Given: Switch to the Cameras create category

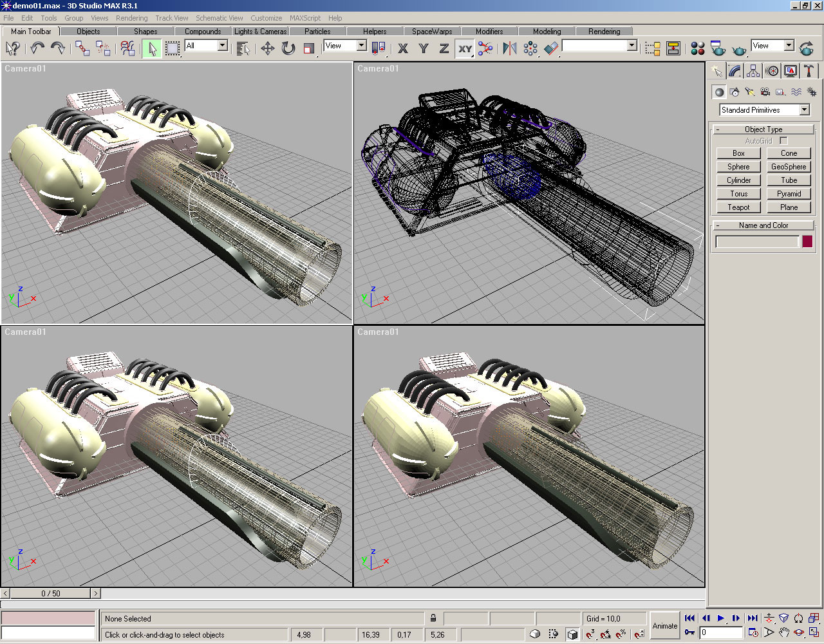Looking at the screenshot, I should click(765, 92).
